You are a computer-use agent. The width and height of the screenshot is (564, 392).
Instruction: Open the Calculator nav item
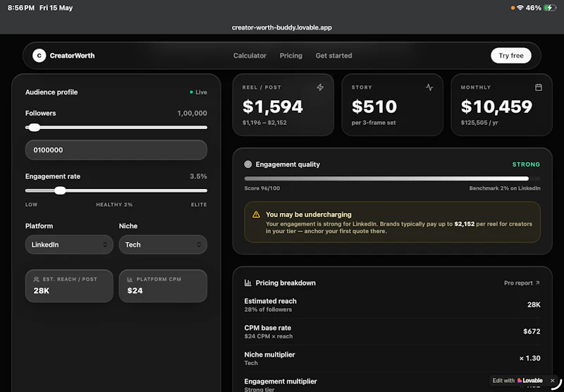[x=250, y=56]
